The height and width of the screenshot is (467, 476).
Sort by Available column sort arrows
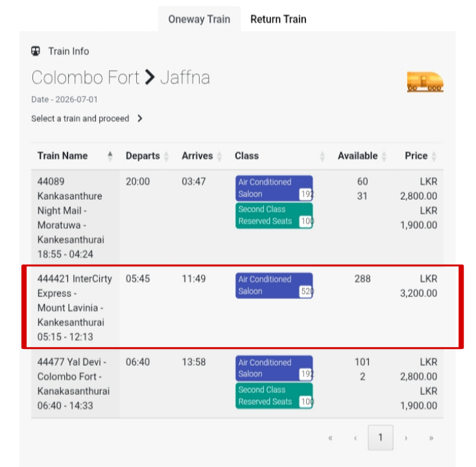coord(384,156)
